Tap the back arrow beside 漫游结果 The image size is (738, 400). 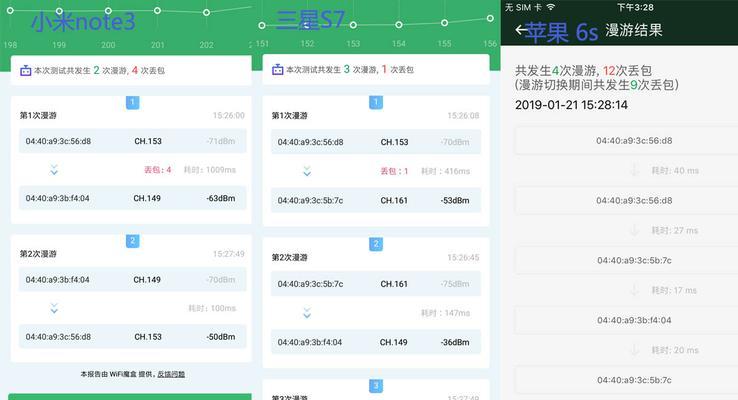click(520, 30)
